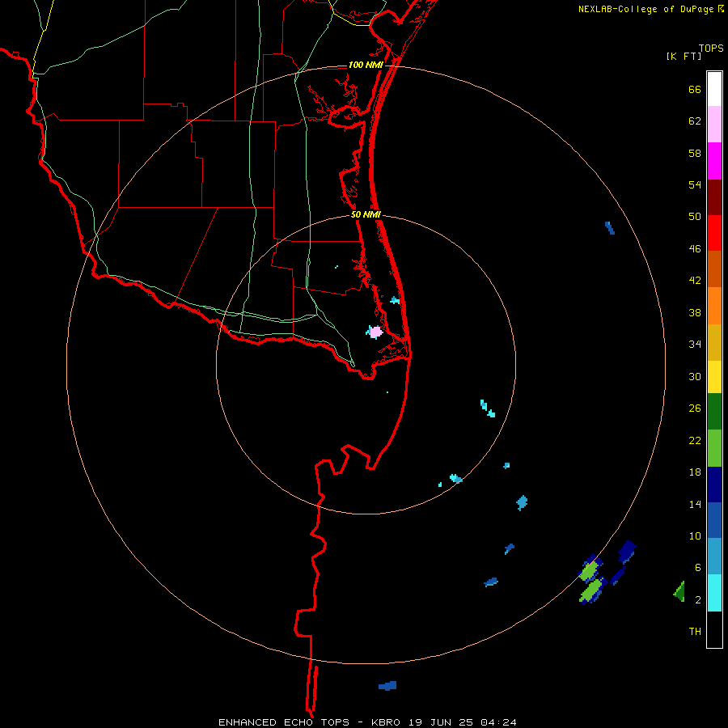Viewport: 728px width, 728px height.
Task: Click the legend value 10
Action: click(x=695, y=535)
